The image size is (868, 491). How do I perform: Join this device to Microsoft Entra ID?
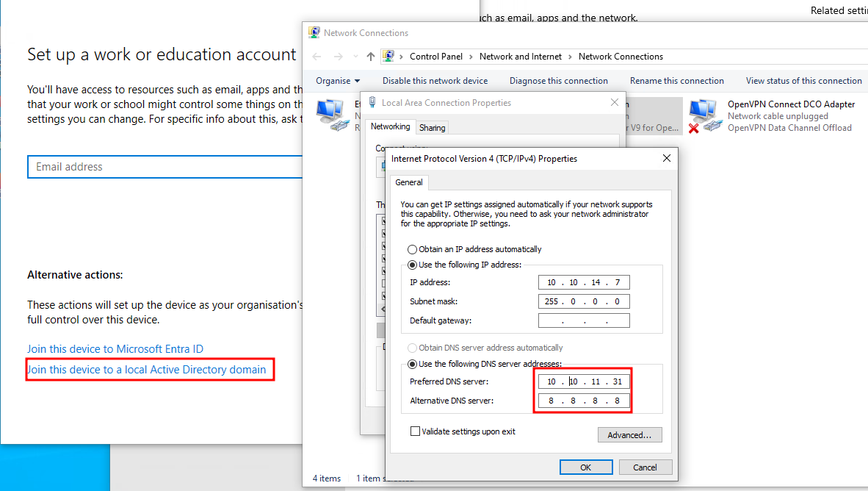pos(115,349)
